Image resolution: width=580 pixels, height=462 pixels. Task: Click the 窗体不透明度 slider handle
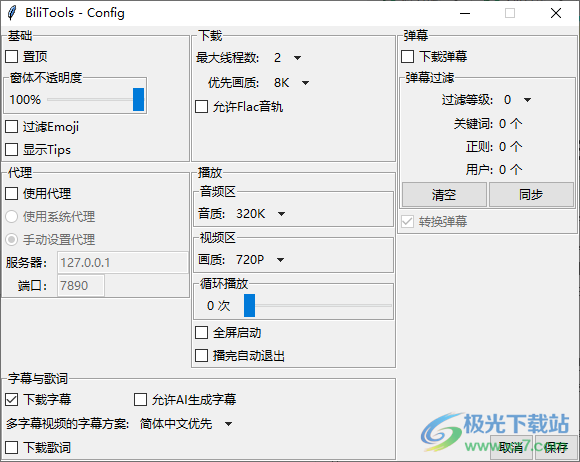(138, 99)
